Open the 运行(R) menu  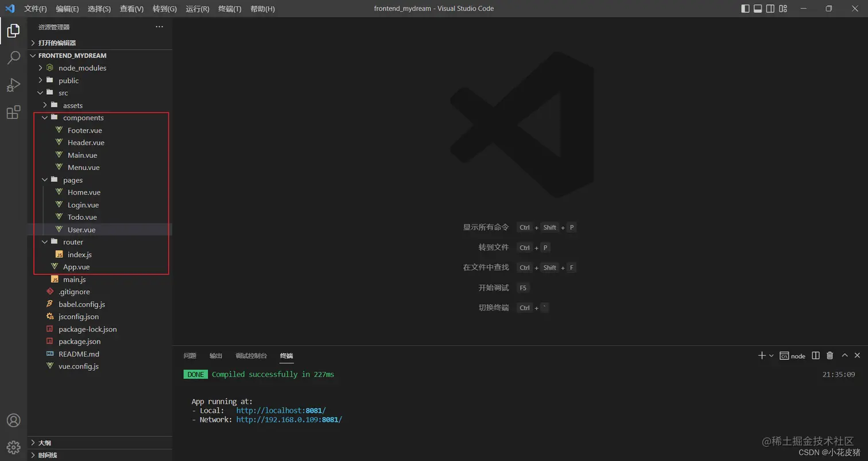[197, 9]
